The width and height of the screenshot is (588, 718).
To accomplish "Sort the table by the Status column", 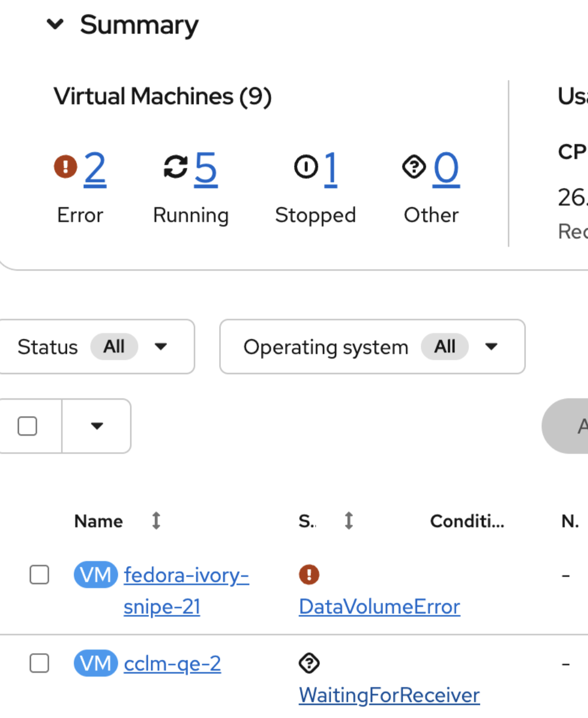I will click(x=348, y=521).
